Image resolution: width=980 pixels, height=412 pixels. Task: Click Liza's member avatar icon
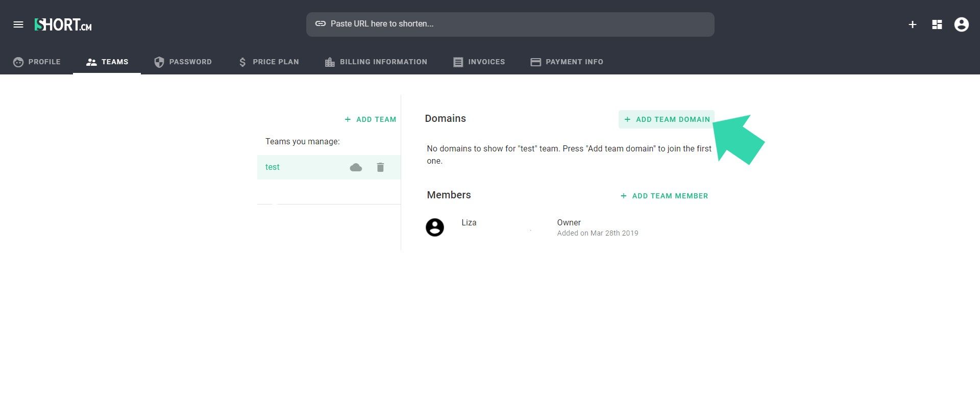click(x=435, y=227)
